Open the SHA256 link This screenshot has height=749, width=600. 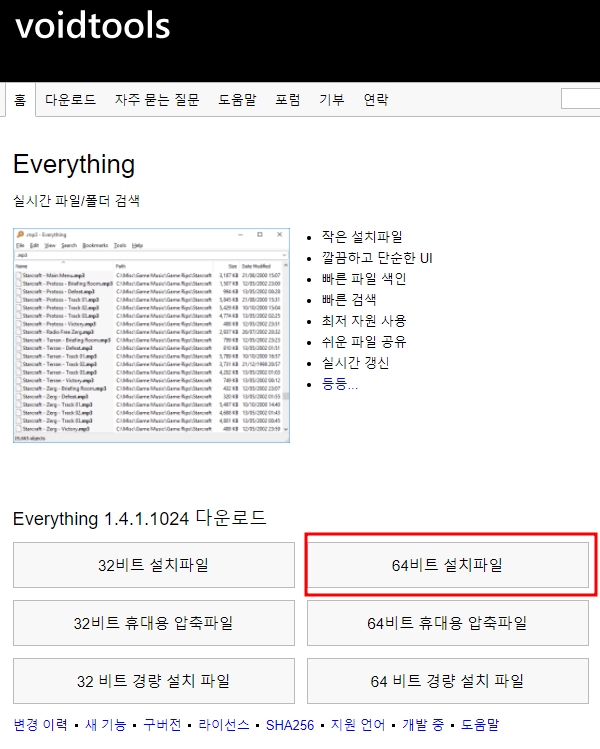tap(290, 725)
